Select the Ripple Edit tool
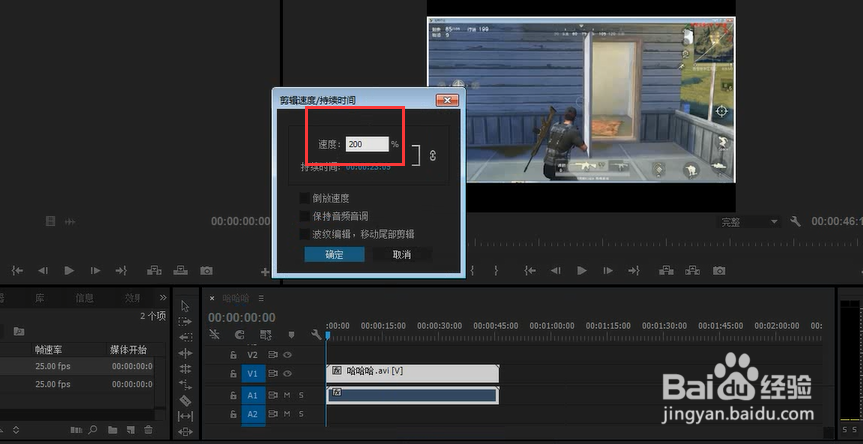This screenshot has height=444, width=863. 185,353
